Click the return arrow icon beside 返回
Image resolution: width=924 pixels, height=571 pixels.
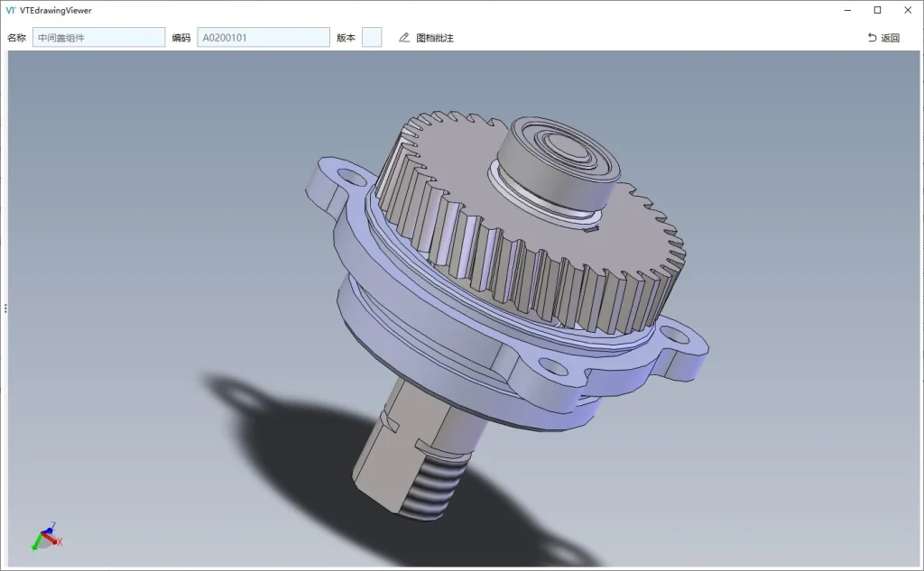[873, 38]
